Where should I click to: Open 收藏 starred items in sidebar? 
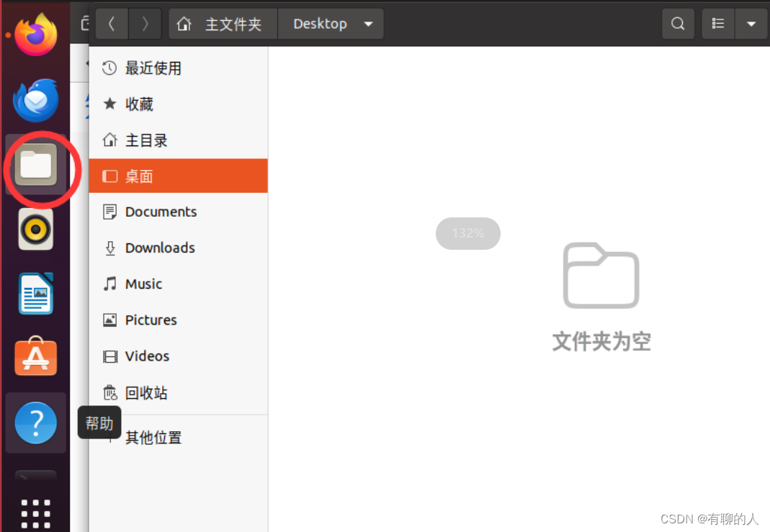pyautogui.click(x=178, y=104)
